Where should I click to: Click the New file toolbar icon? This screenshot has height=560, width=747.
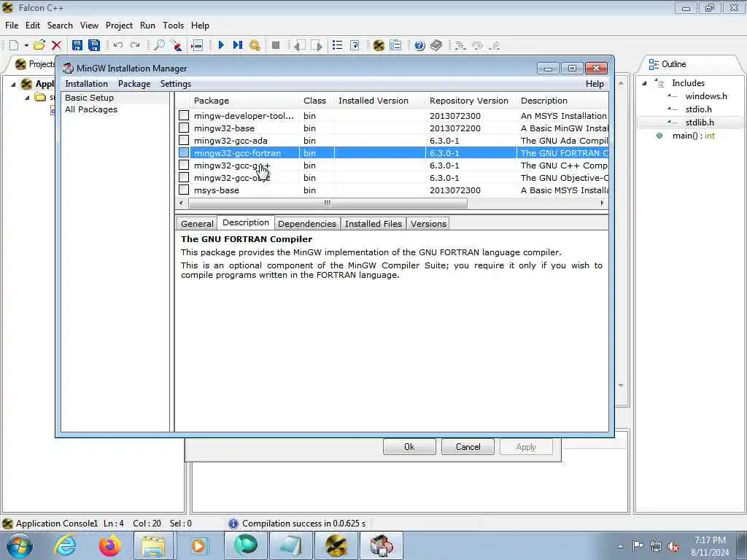coord(14,45)
